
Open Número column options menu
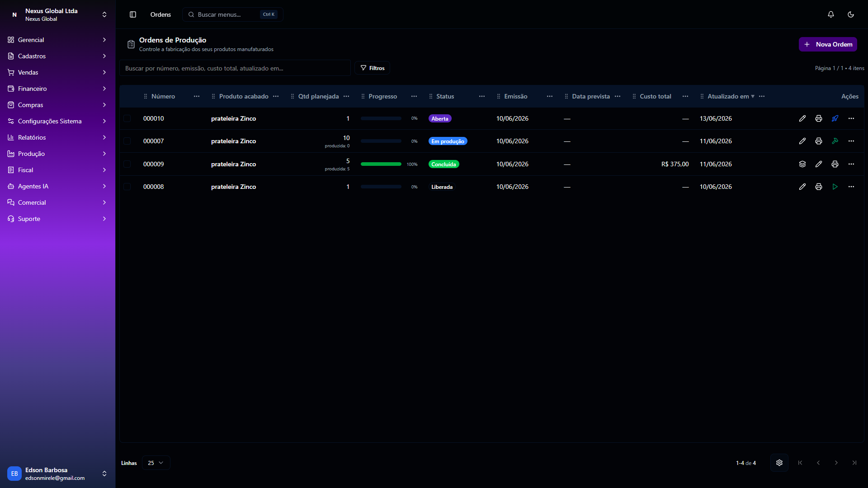tap(197, 96)
